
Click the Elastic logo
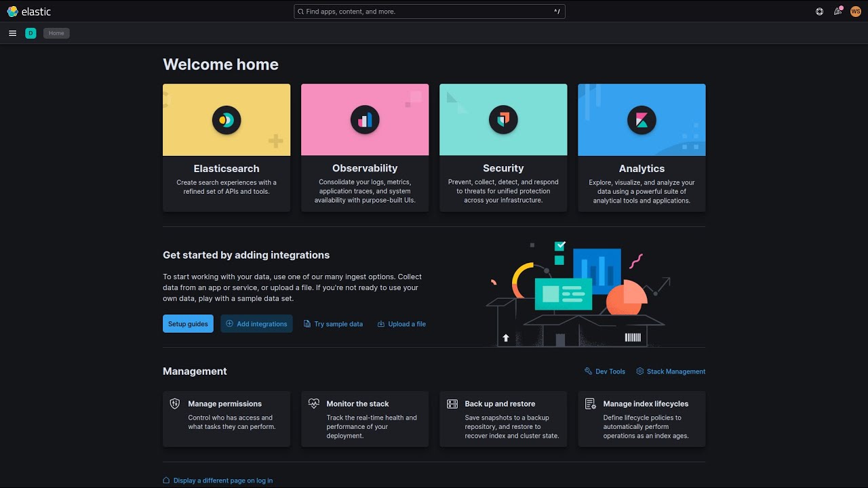pyautogui.click(x=28, y=12)
